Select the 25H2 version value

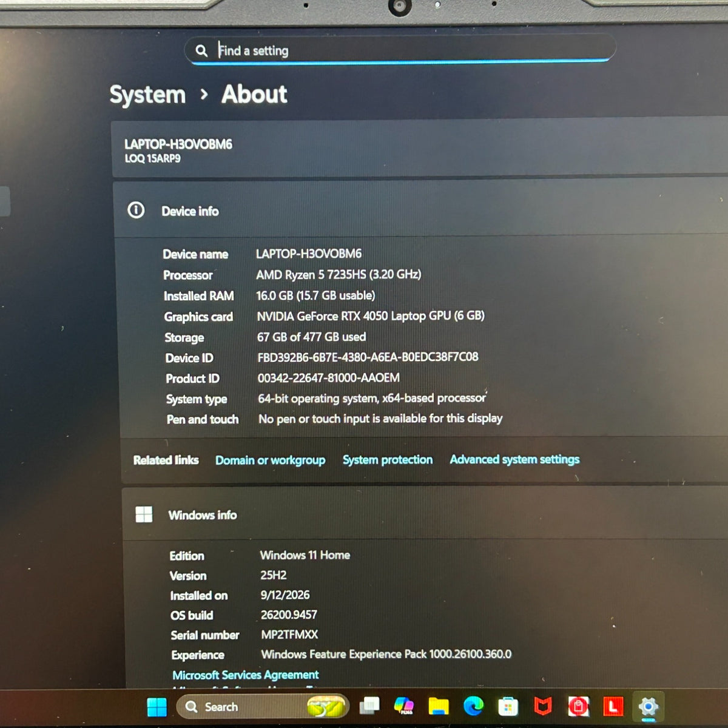click(274, 575)
